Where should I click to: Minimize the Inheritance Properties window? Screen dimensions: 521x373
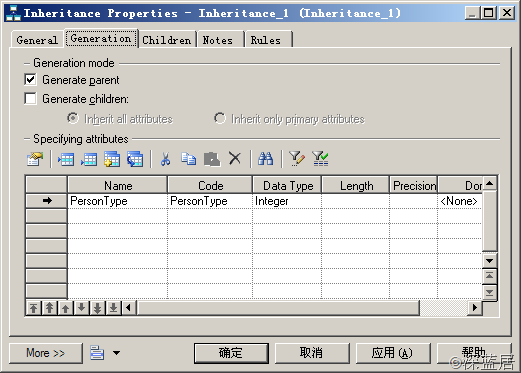coord(473,13)
